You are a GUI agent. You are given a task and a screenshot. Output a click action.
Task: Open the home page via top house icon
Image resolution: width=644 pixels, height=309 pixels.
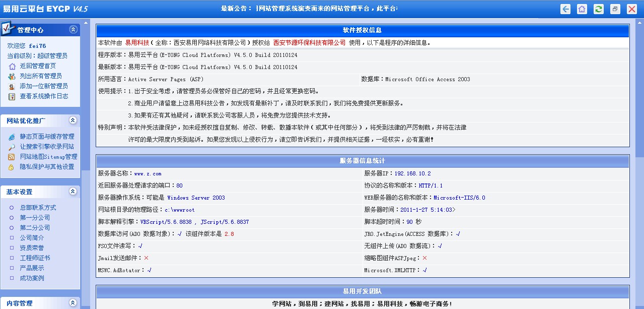point(582,9)
